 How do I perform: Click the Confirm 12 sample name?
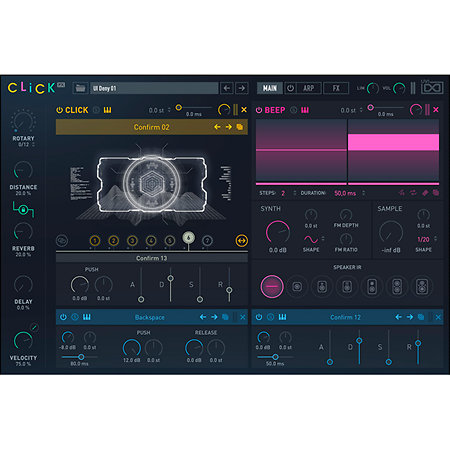345,317
